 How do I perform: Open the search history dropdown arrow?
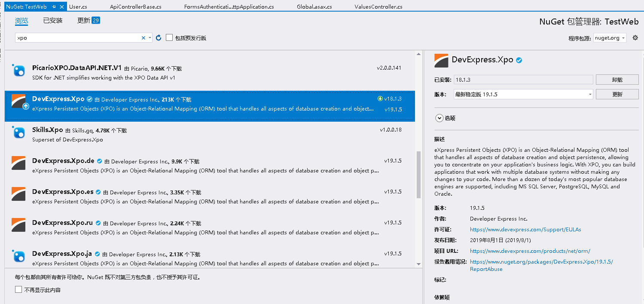tap(150, 38)
